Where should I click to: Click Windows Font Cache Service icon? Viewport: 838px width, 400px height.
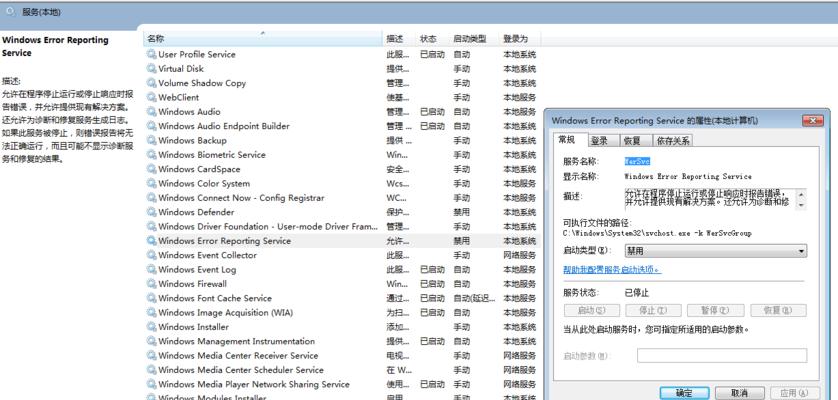(x=152, y=298)
